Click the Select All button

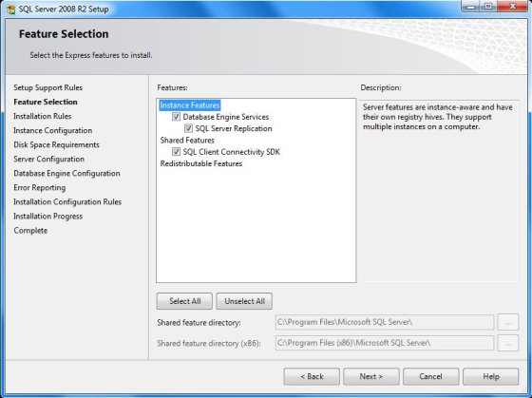pyautogui.click(x=184, y=301)
